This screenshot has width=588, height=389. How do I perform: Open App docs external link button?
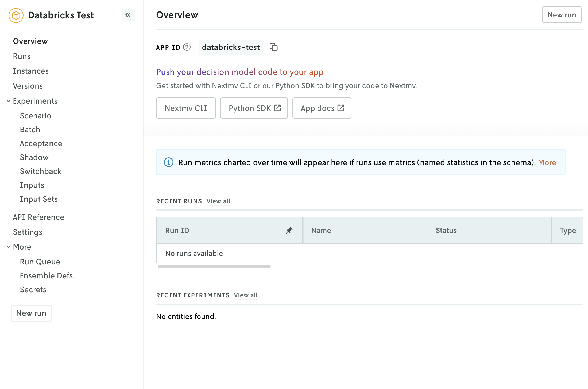point(322,108)
